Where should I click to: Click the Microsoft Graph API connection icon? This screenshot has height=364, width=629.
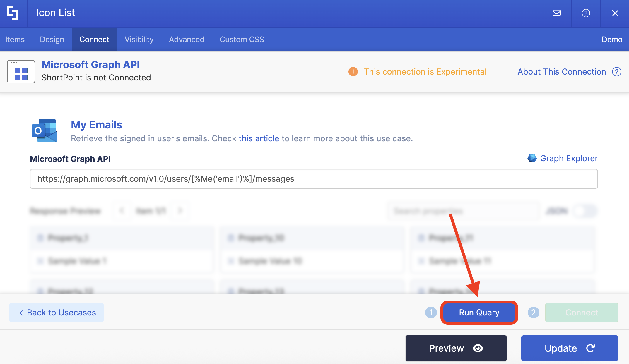[21, 72]
